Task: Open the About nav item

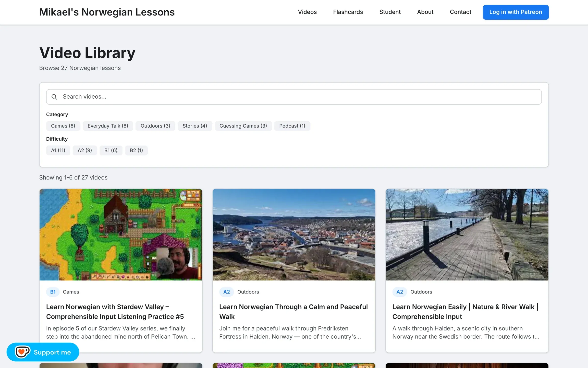Action: pos(425,12)
